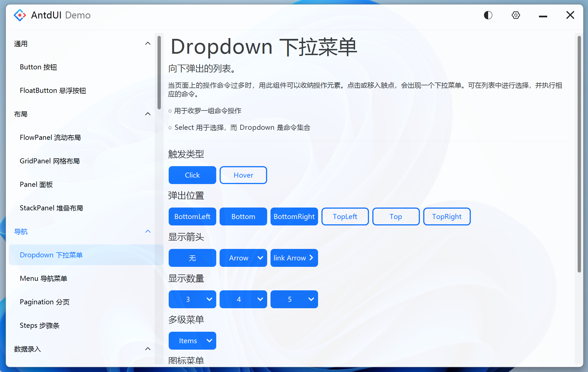The height and width of the screenshot is (372, 588).
Task: Collapse the 通用 sidebar group
Action: 148,44
